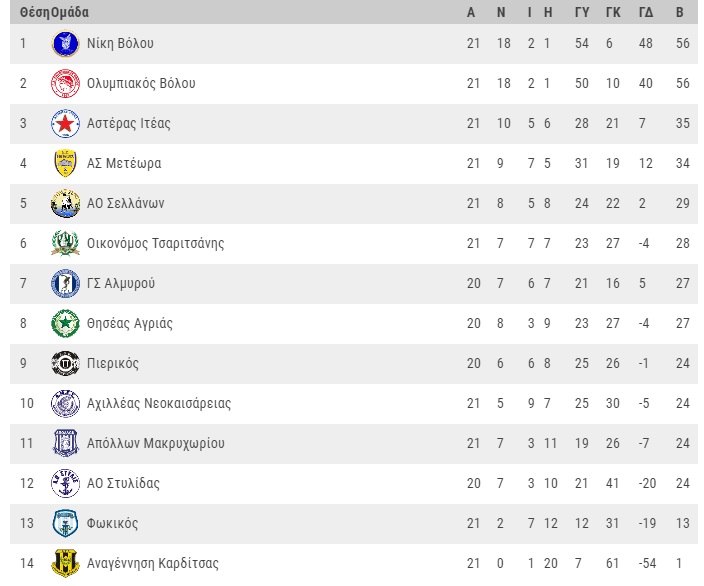Open the Αχιλλέας Νεοκαισάρειας team name
704x586 pixels.
coord(159,403)
